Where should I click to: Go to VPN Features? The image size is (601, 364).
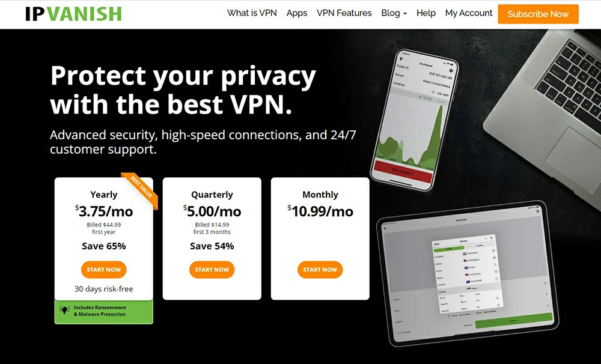[x=344, y=13]
